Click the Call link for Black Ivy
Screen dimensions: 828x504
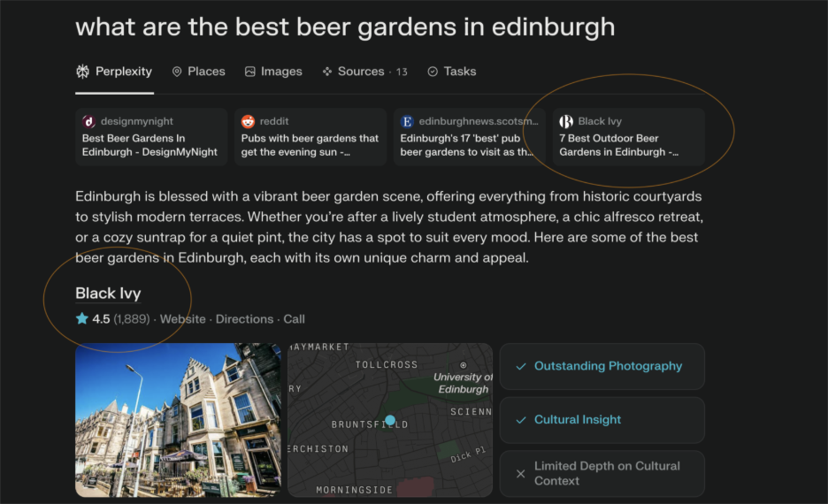click(294, 319)
